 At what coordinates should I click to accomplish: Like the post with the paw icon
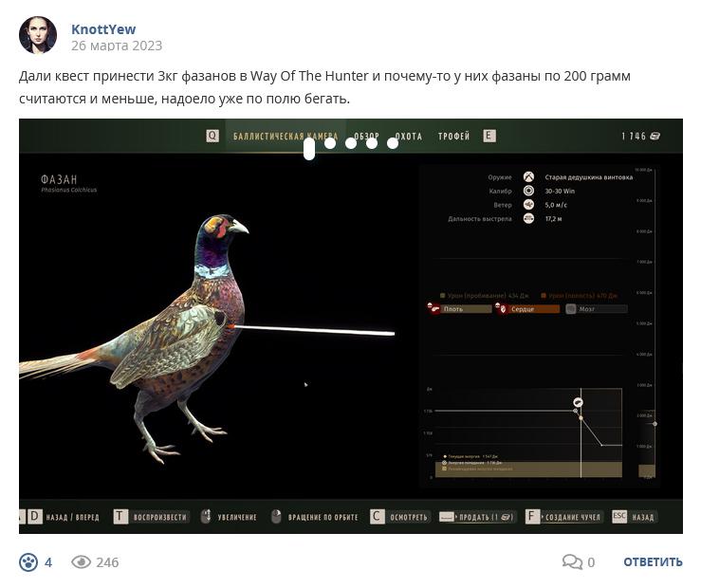(x=28, y=562)
